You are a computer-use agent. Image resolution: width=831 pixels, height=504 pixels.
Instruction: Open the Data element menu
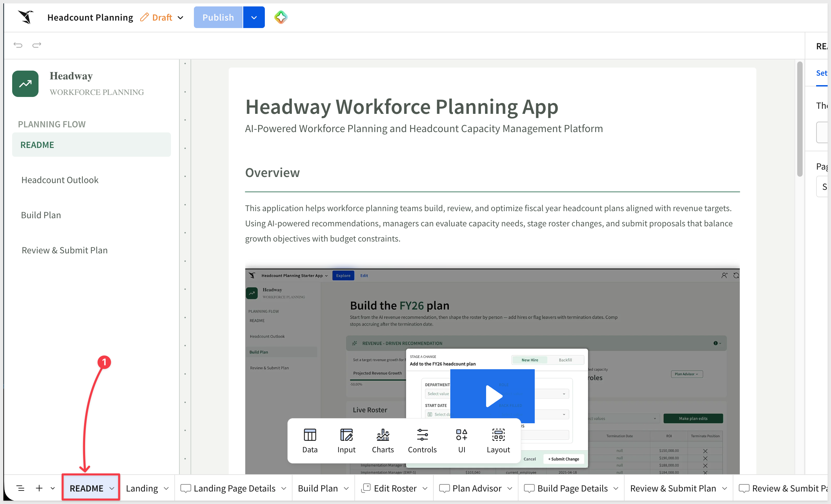pos(310,440)
